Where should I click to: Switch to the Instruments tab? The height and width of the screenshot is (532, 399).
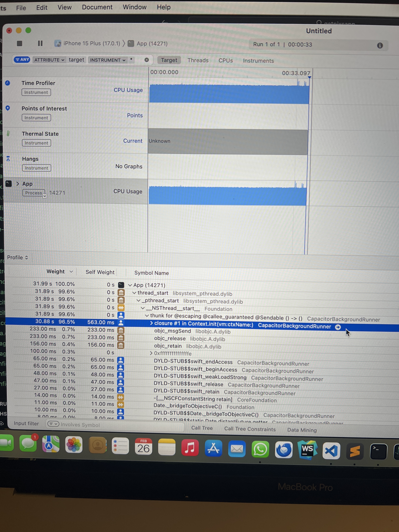258,61
